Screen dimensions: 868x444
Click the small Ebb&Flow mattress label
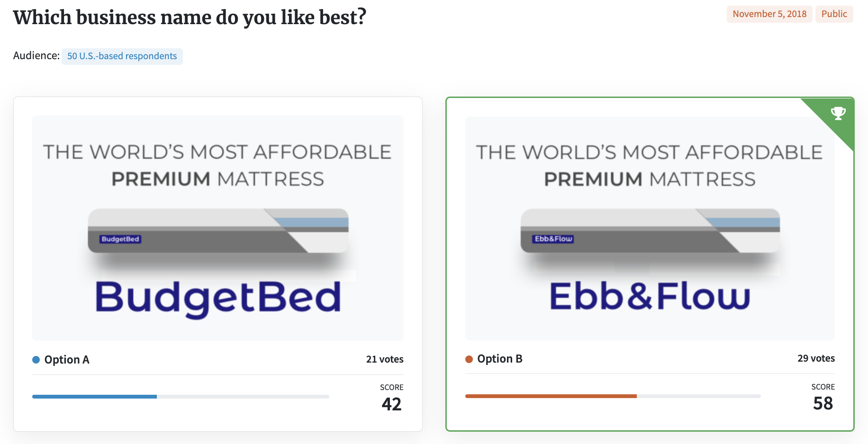(553, 239)
